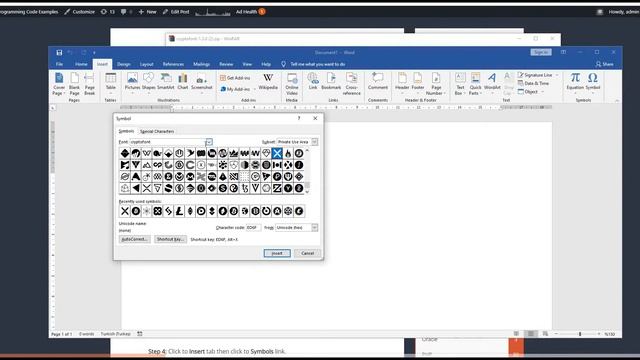Open the Subset dropdown arrow
This screenshot has width=640, height=360.
[x=314, y=142]
